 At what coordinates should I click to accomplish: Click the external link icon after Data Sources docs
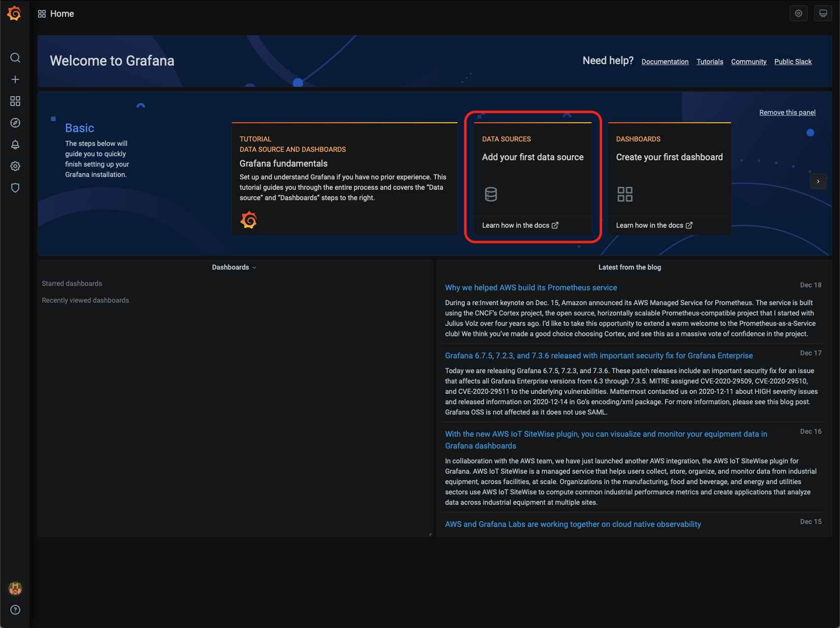click(x=555, y=225)
